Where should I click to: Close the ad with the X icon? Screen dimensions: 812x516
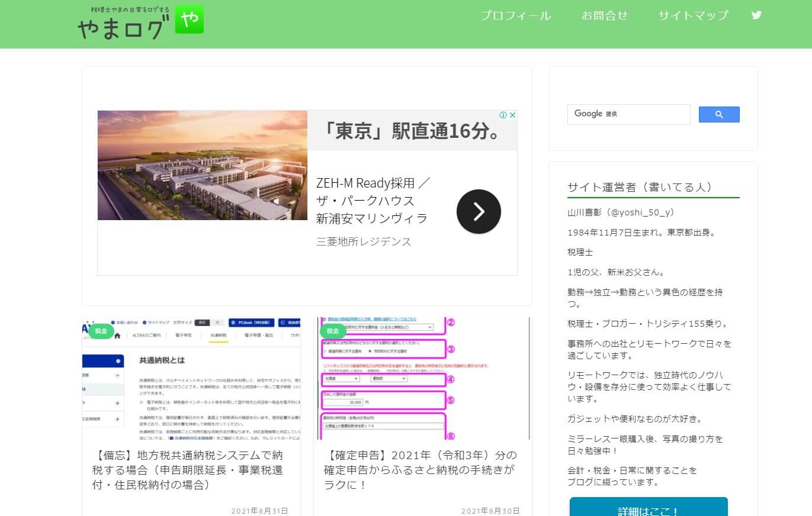pyautogui.click(x=513, y=115)
